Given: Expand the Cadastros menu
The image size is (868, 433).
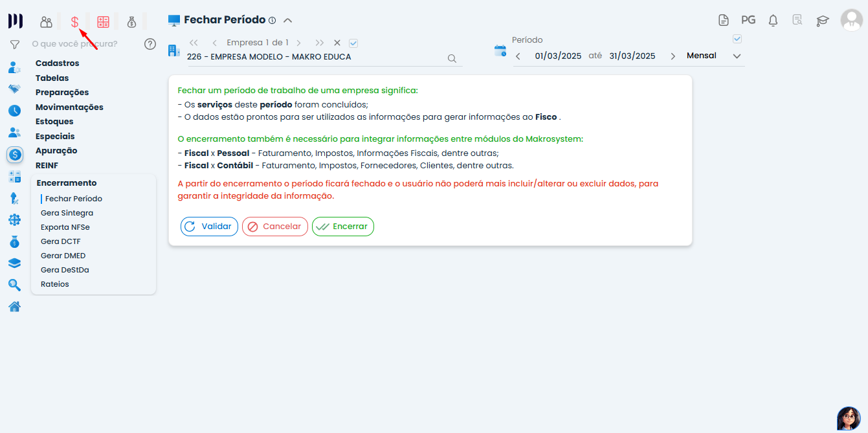Looking at the screenshot, I should 57,63.
